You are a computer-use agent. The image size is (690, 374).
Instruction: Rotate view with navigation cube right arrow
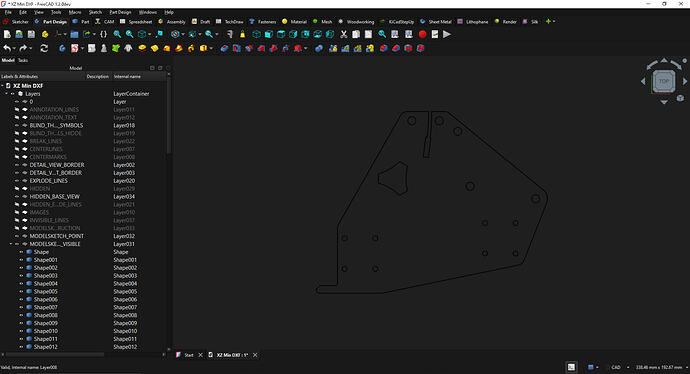coord(685,81)
